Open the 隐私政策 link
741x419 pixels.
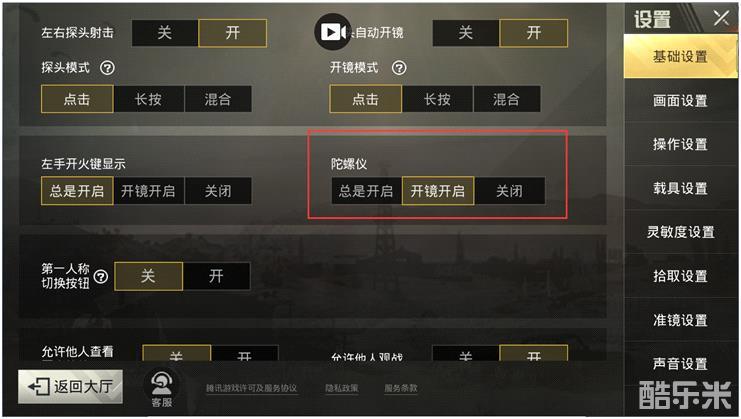click(342, 388)
